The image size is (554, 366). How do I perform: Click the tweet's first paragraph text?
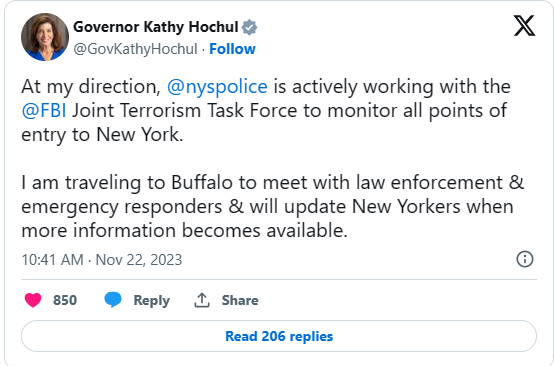tap(266, 111)
